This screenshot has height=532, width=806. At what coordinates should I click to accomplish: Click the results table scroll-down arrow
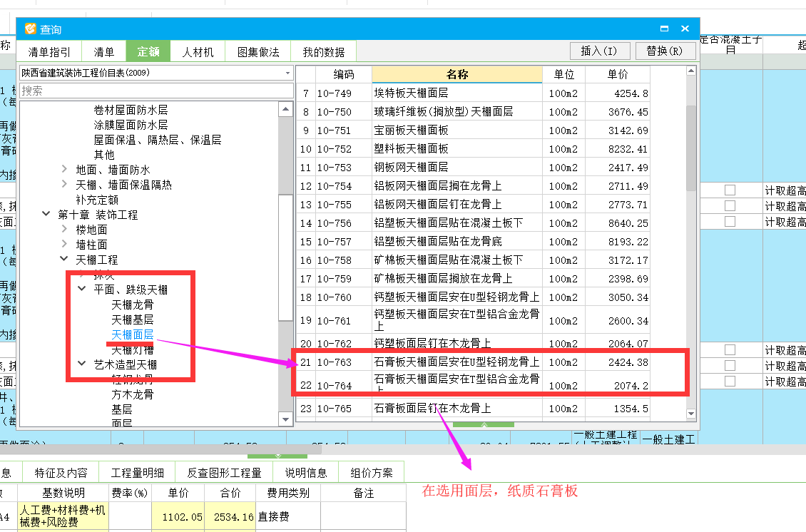pyautogui.click(x=691, y=414)
